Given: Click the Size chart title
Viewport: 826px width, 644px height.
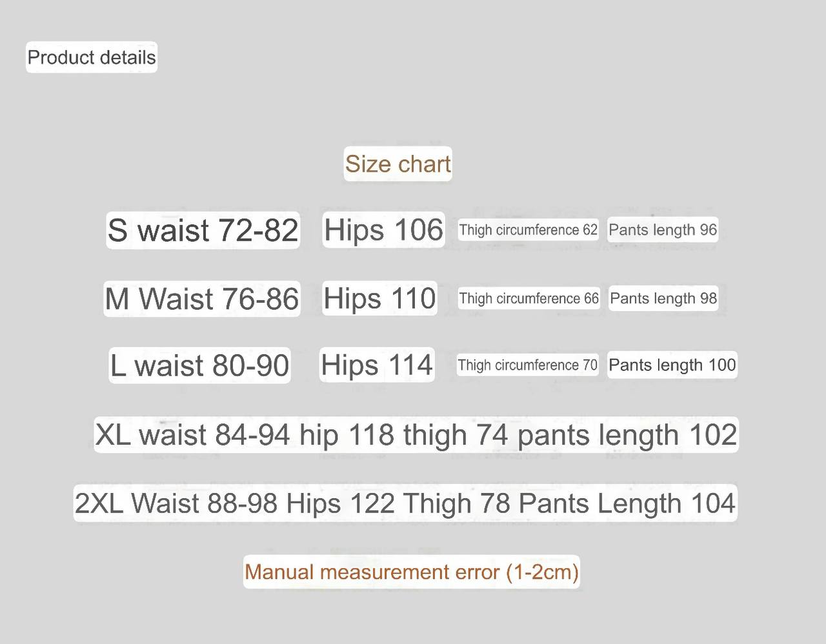Looking at the screenshot, I should coord(398,164).
